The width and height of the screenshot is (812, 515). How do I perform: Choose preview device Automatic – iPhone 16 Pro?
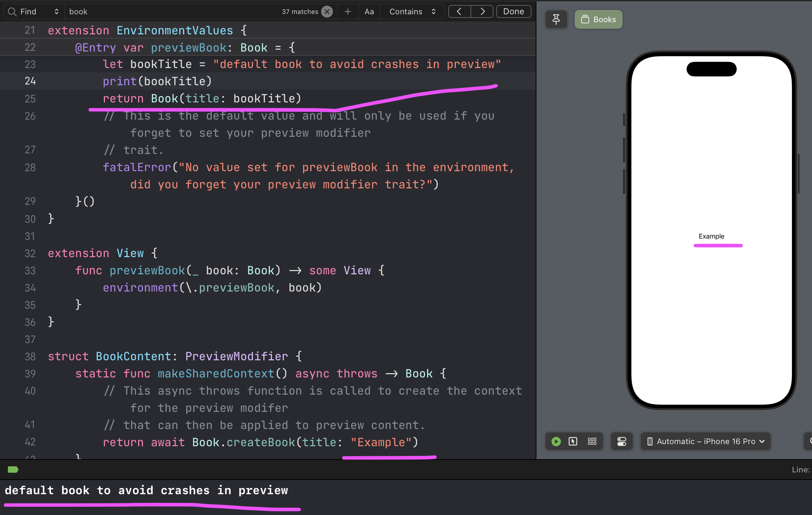pyautogui.click(x=706, y=441)
